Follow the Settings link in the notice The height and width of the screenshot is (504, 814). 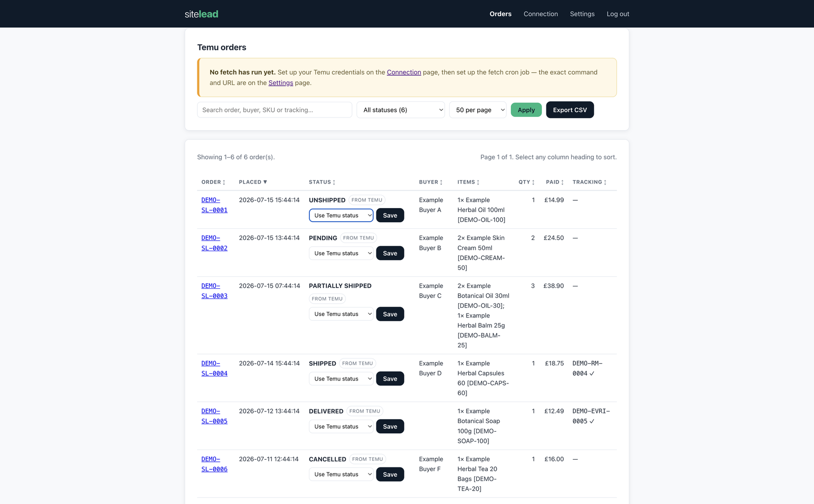tap(281, 83)
